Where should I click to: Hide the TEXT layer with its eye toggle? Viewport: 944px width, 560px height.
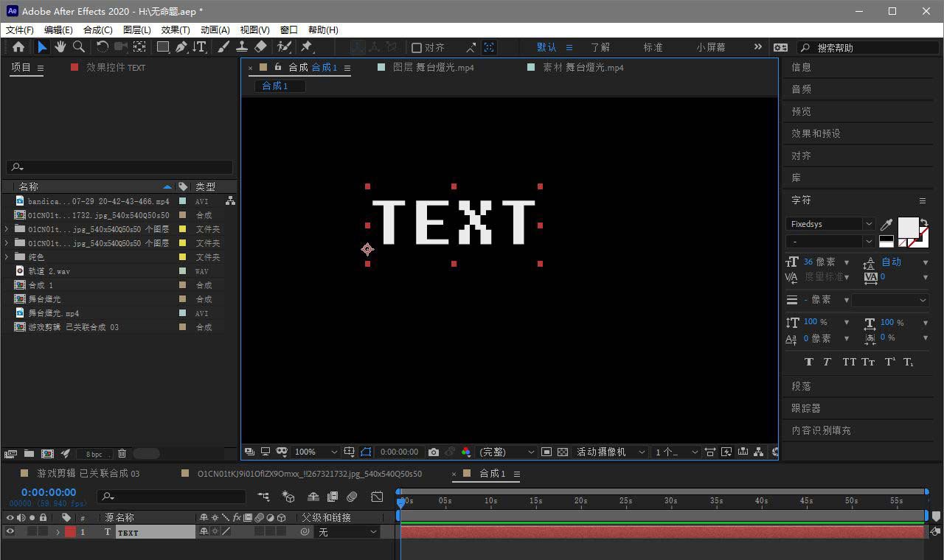tap(10, 531)
